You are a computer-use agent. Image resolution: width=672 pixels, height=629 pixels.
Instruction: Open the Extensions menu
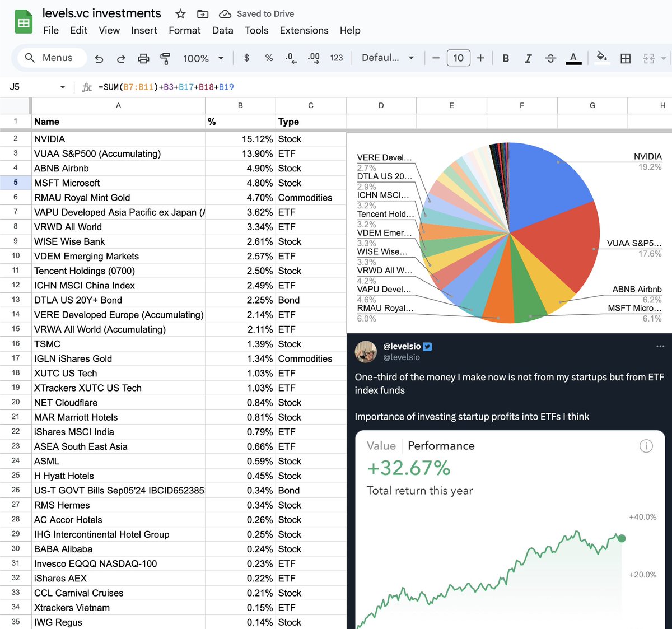304,30
